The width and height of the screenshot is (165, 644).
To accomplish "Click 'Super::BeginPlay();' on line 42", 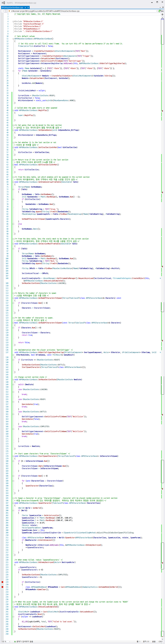I will point(27,115).
